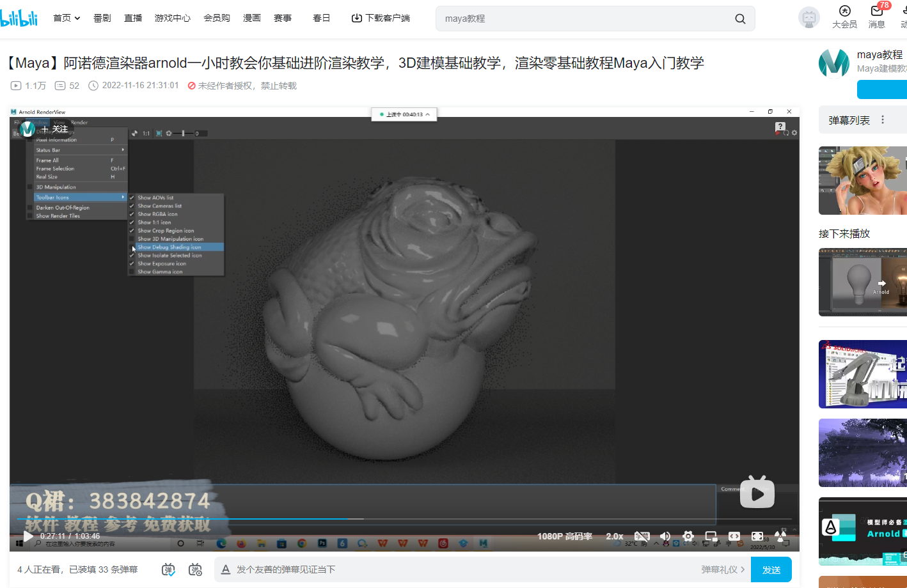The height and width of the screenshot is (588, 907).
Task: Select Real Size menu entry
Action: (x=81, y=177)
